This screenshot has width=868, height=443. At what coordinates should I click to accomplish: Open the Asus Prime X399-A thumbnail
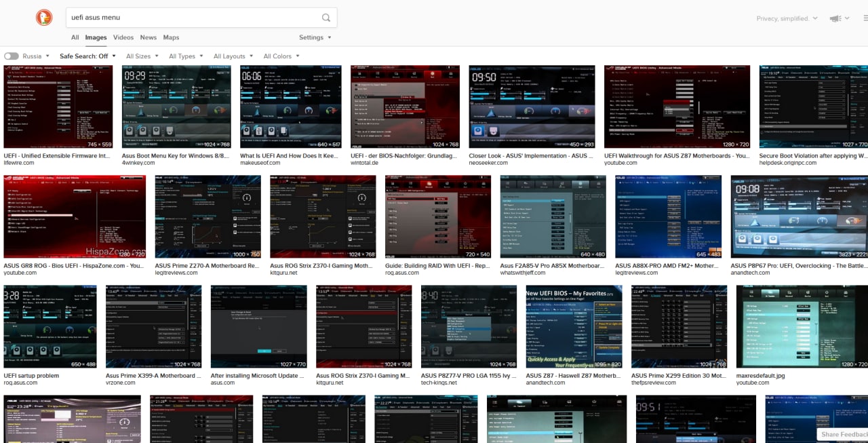154,326
